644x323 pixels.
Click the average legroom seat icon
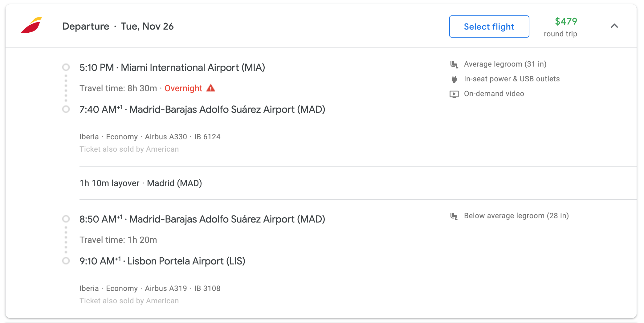454,64
